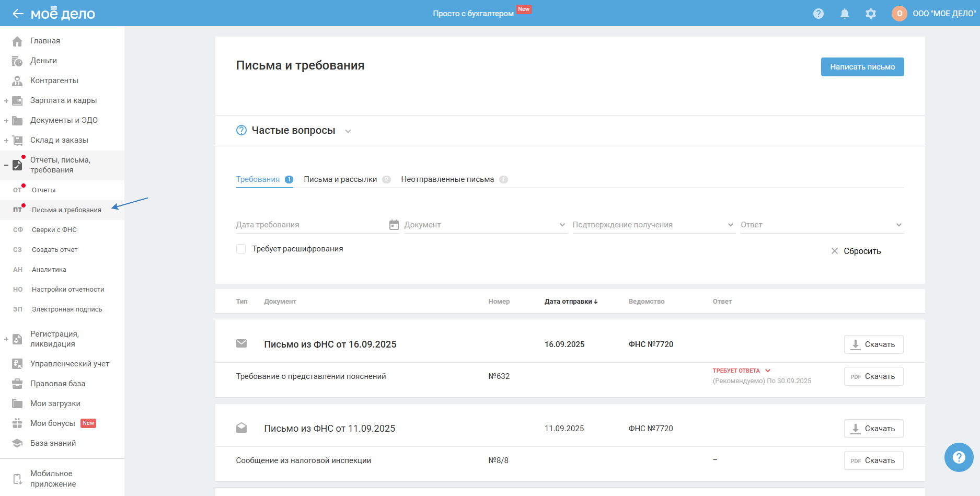
Task: Click the Моё дело logo
Action: coord(63,14)
